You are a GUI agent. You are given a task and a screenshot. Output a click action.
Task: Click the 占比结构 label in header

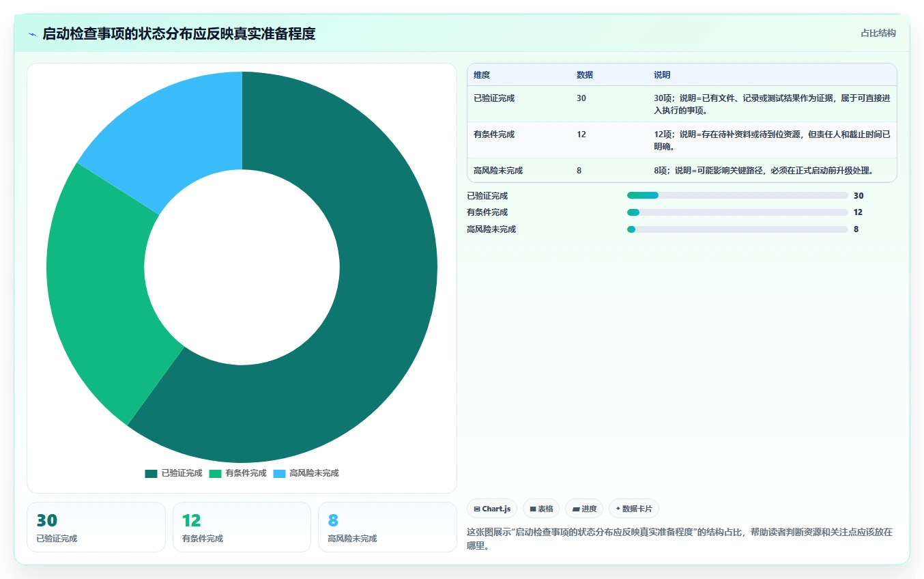[x=878, y=33]
